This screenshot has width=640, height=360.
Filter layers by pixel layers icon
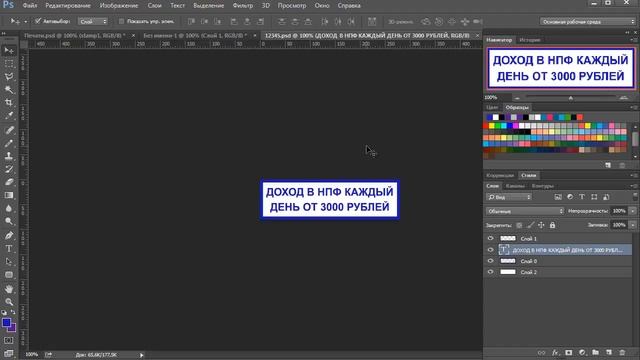558,197
